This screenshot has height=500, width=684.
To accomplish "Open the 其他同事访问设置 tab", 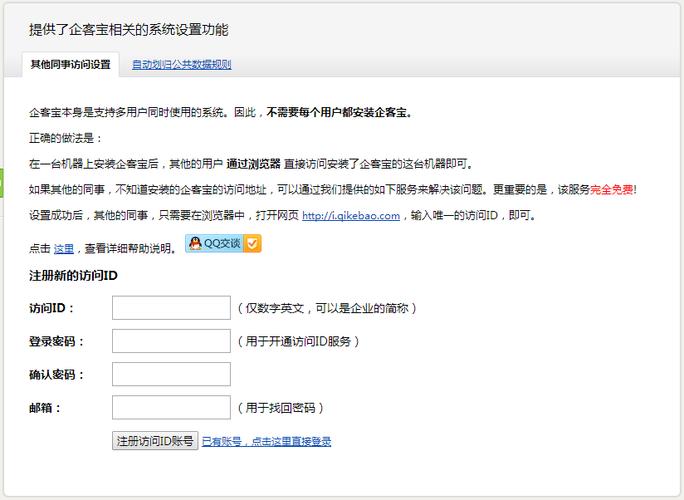I will point(70,65).
